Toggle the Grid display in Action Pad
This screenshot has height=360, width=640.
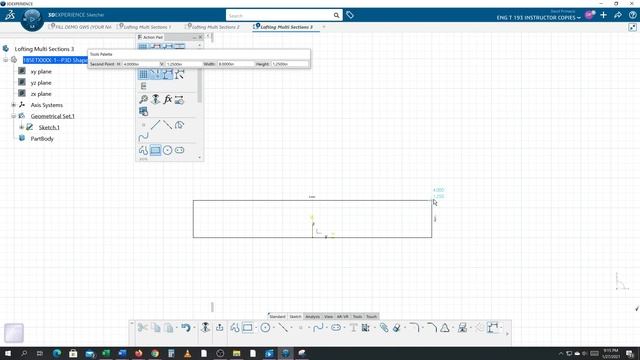pyautogui.click(x=143, y=74)
